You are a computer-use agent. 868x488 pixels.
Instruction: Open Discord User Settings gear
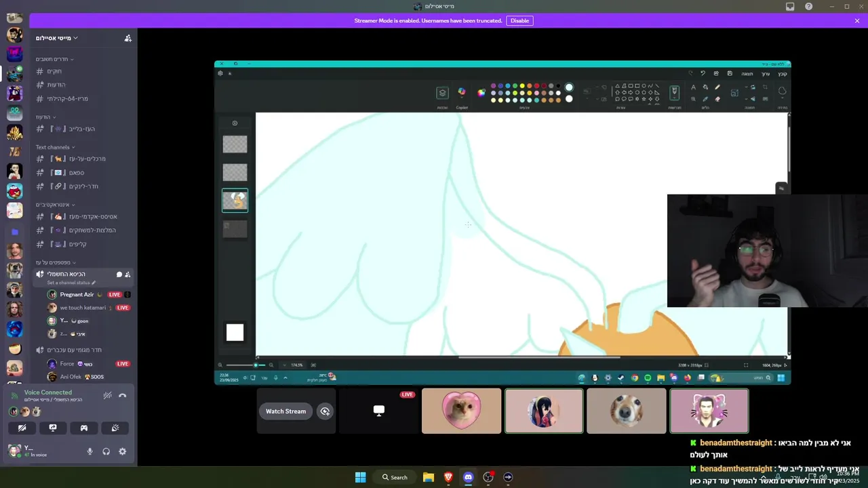click(123, 451)
